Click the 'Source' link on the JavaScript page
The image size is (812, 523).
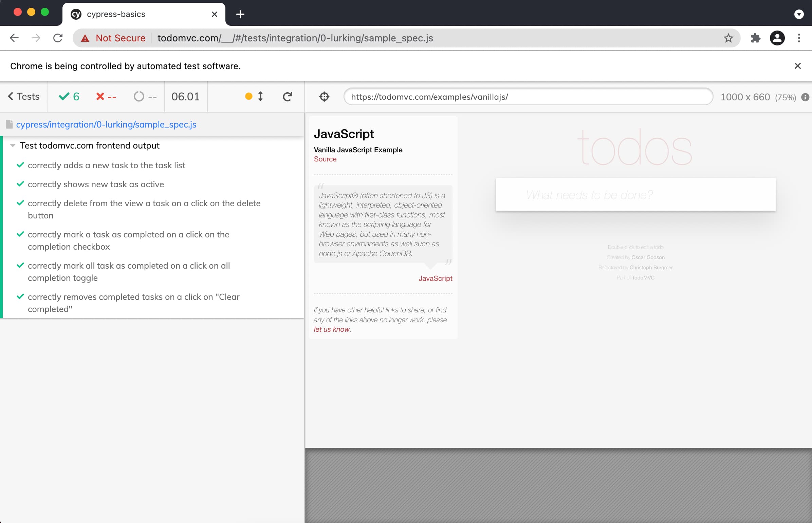point(326,160)
